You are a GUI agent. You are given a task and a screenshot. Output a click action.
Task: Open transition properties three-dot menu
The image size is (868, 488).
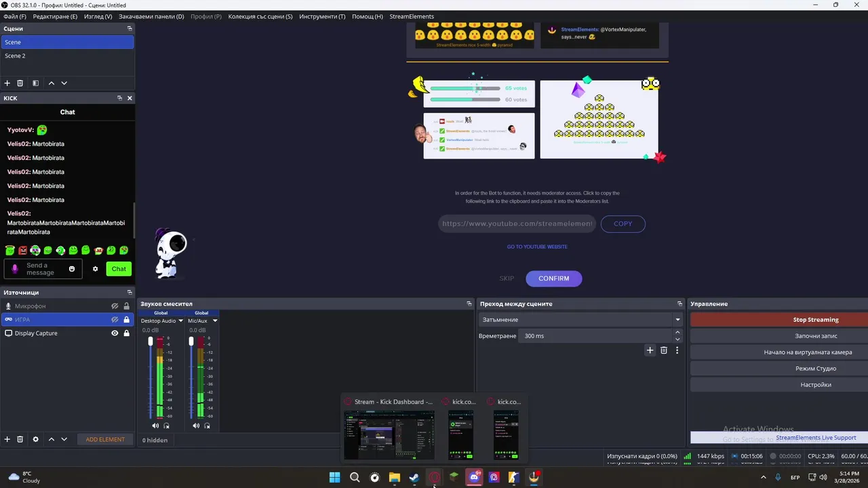(677, 350)
